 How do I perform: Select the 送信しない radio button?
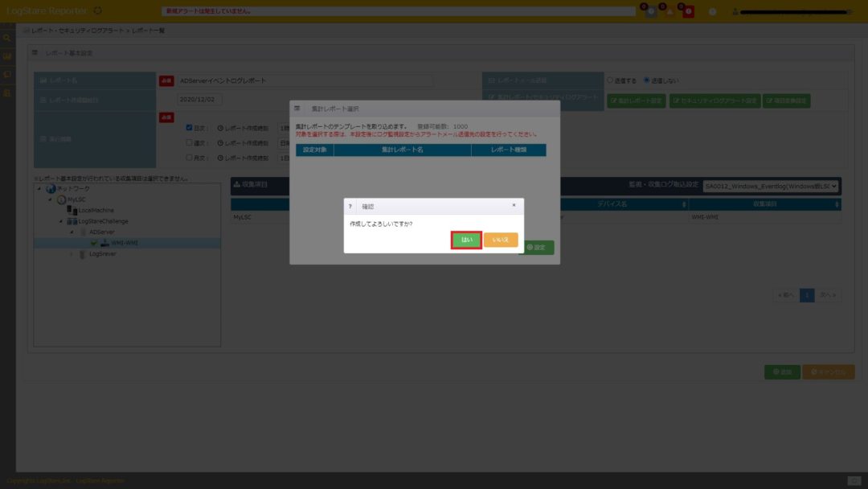pyautogui.click(x=646, y=80)
